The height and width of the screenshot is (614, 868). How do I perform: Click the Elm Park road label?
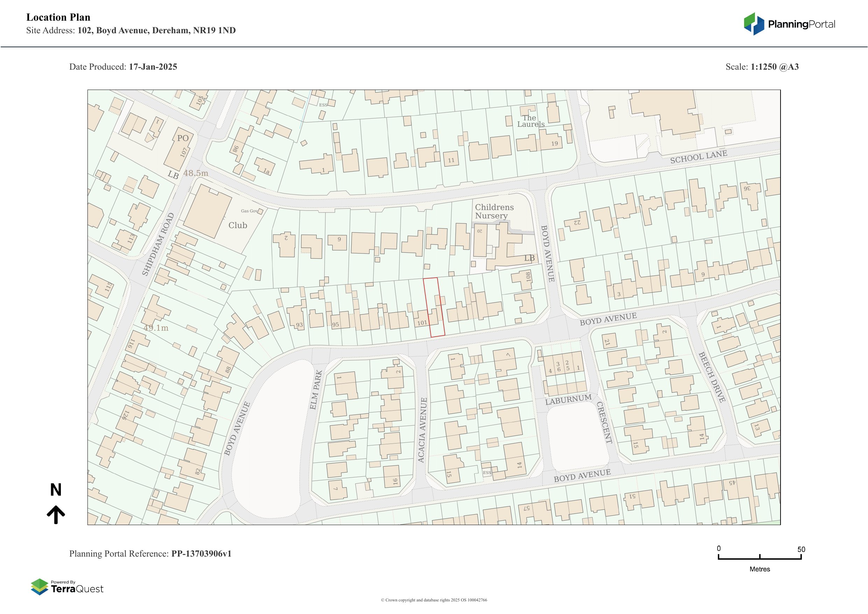pos(316,390)
